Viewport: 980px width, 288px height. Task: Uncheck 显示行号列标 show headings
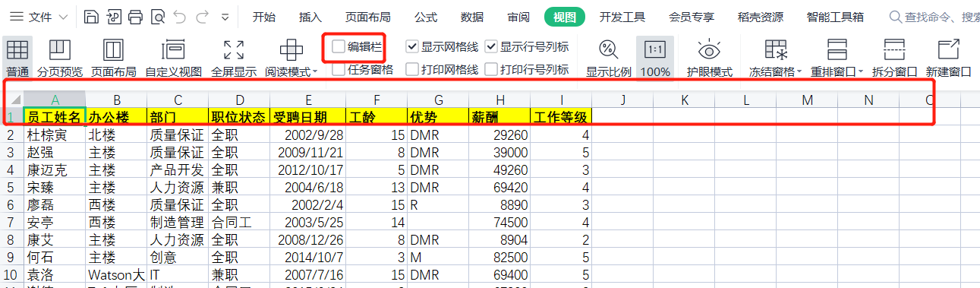click(x=491, y=47)
